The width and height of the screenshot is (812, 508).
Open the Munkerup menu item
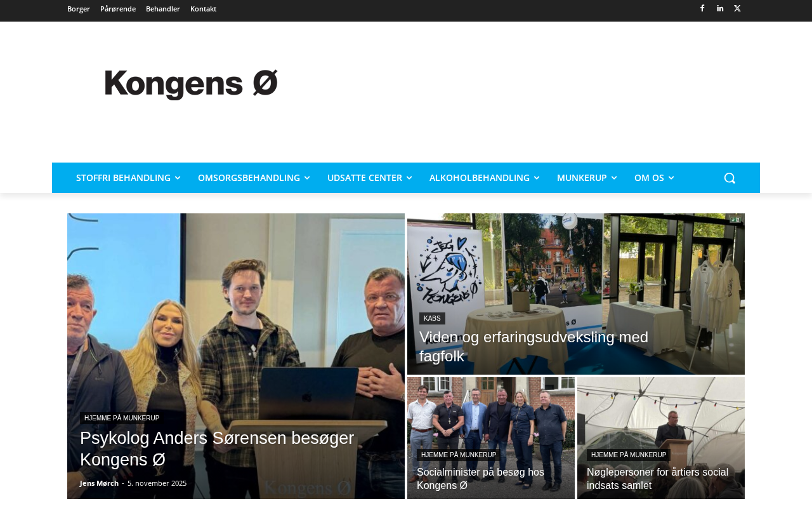coord(587,178)
